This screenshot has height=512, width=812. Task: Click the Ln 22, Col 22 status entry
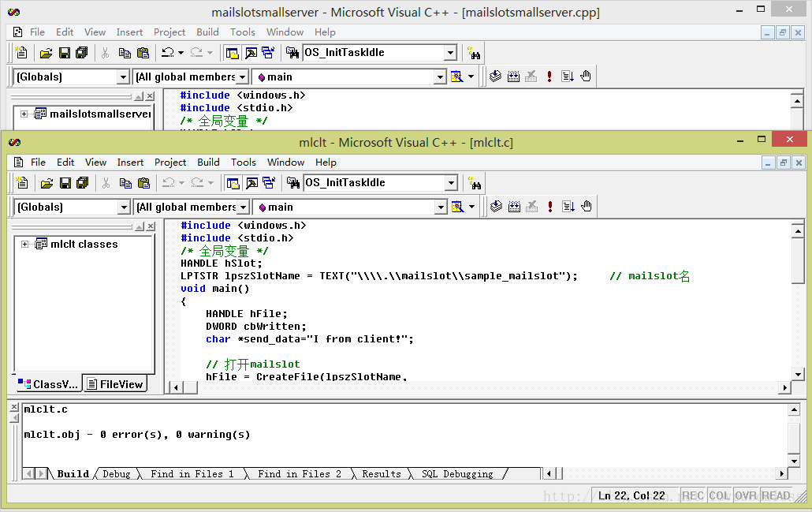pos(631,495)
